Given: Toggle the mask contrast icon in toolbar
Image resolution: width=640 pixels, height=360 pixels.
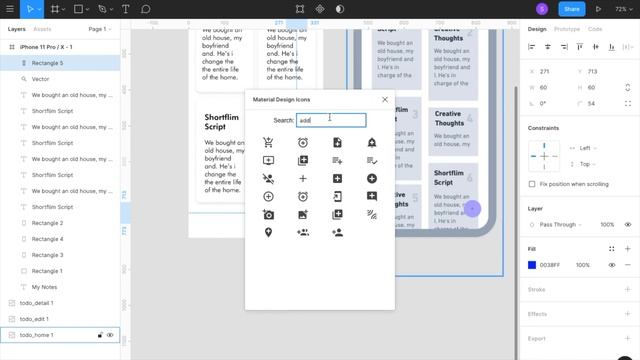Looking at the screenshot, I should coord(340,9).
